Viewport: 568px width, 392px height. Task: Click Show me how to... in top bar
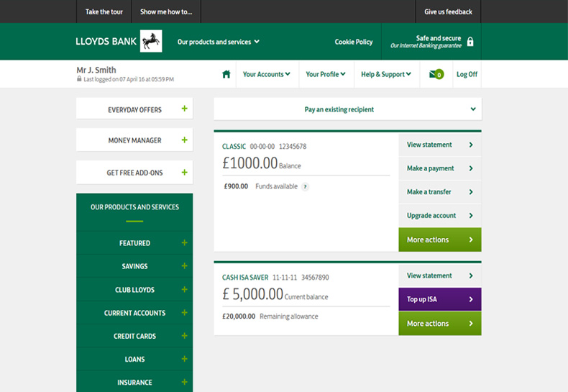(166, 12)
